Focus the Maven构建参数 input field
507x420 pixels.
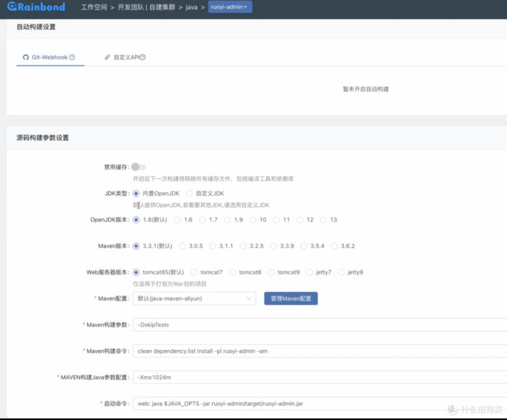320,325
